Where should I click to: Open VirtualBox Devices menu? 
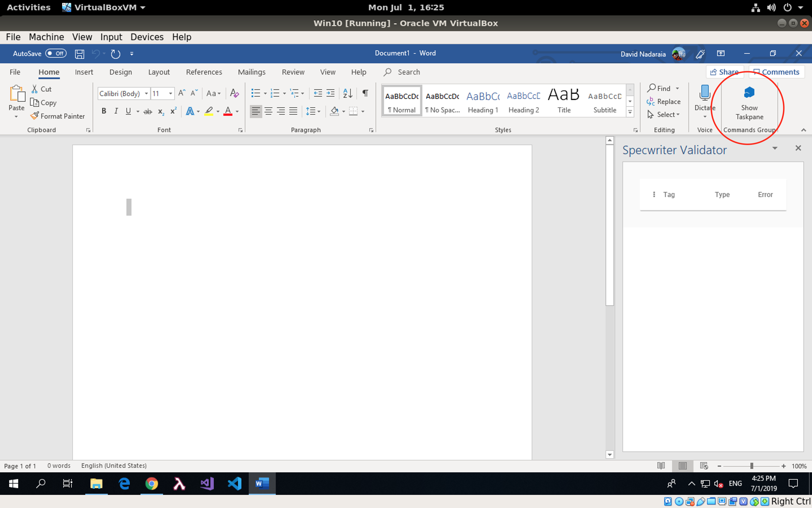[x=147, y=37]
